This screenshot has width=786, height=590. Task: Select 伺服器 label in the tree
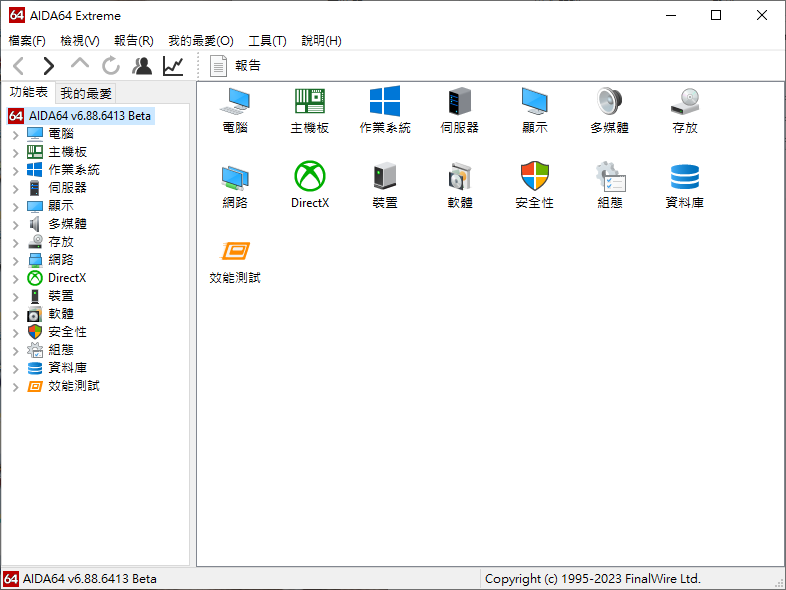(67, 188)
